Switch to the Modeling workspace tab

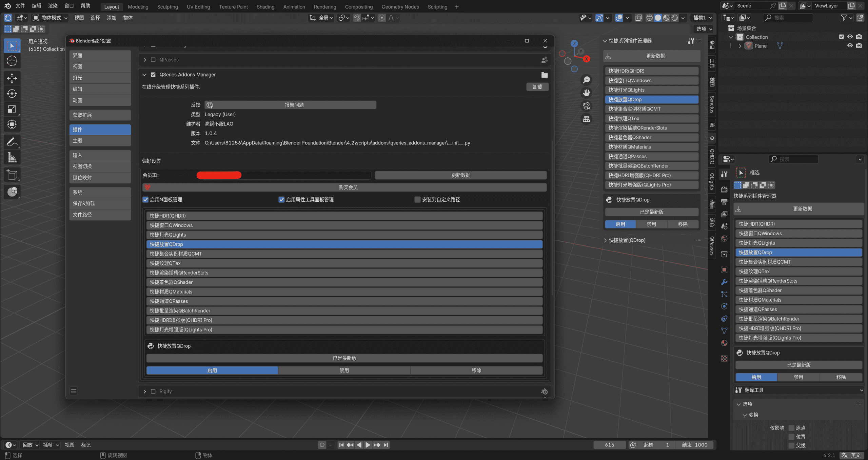[x=138, y=7]
